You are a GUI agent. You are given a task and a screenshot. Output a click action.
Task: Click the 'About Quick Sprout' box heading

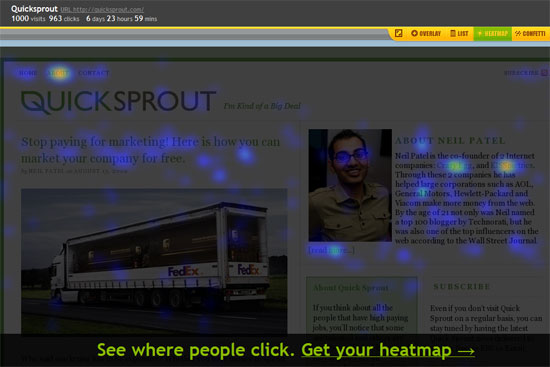point(351,288)
